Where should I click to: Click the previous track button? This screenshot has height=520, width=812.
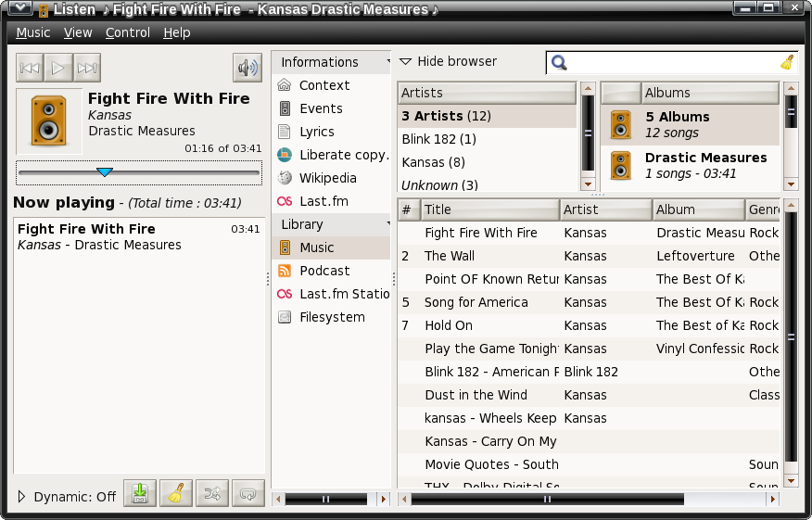pos(30,68)
